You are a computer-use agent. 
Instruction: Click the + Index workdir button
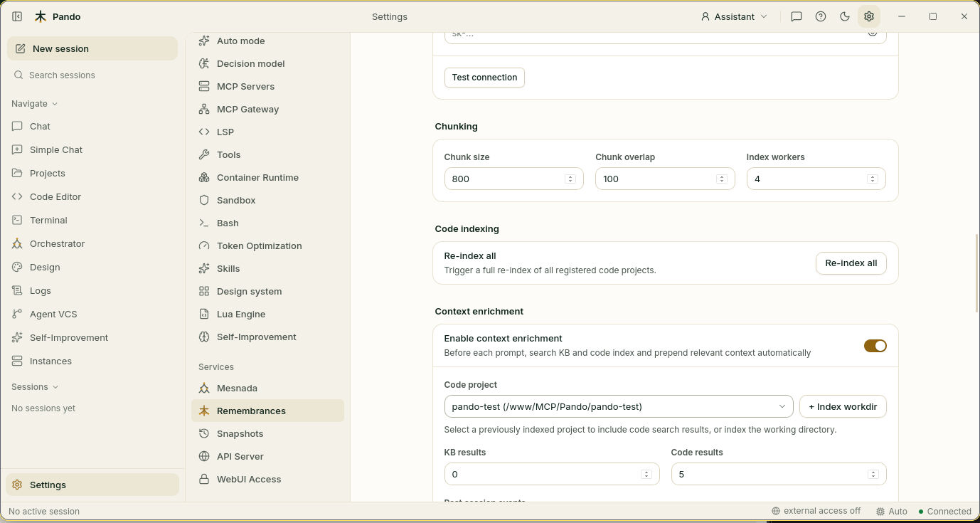click(843, 406)
